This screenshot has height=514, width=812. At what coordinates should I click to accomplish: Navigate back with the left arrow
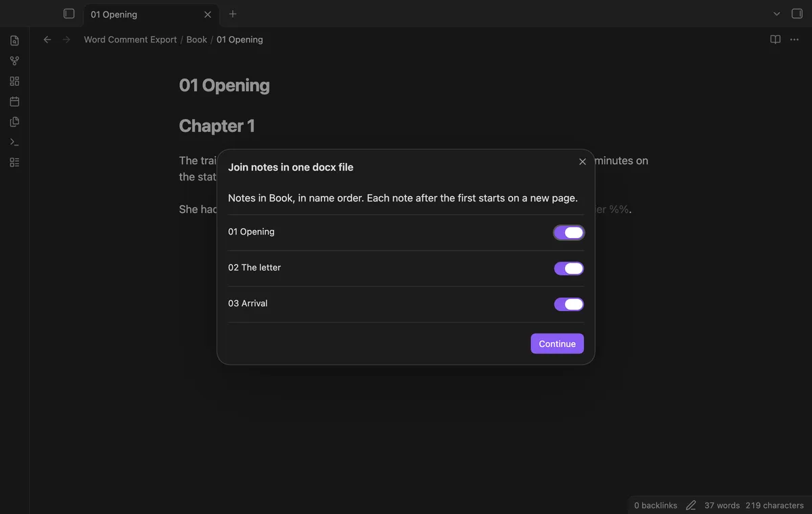point(47,40)
